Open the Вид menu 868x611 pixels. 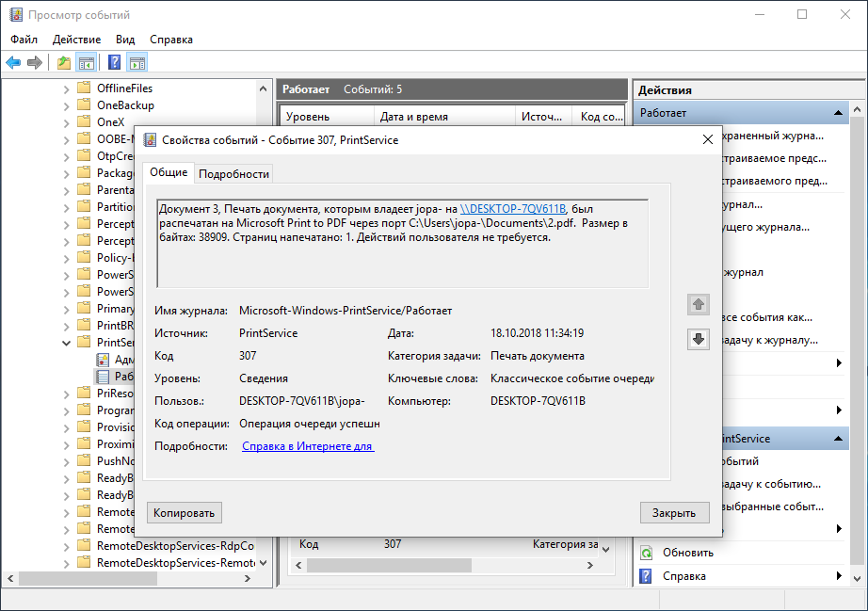pos(125,40)
